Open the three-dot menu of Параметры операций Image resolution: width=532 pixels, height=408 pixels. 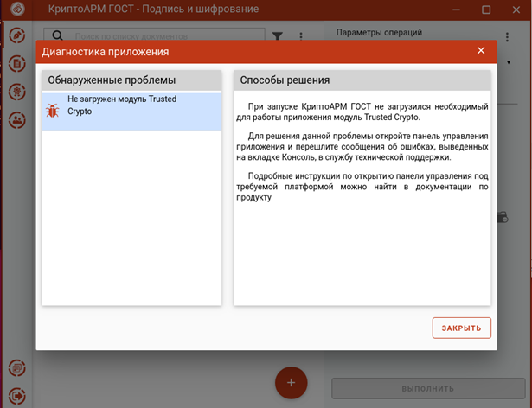click(x=507, y=37)
